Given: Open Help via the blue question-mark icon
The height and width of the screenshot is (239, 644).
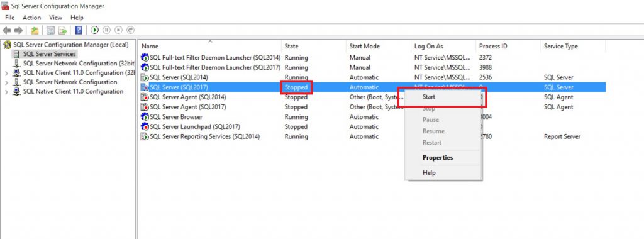Looking at the screenshot, I should [79, 30].
